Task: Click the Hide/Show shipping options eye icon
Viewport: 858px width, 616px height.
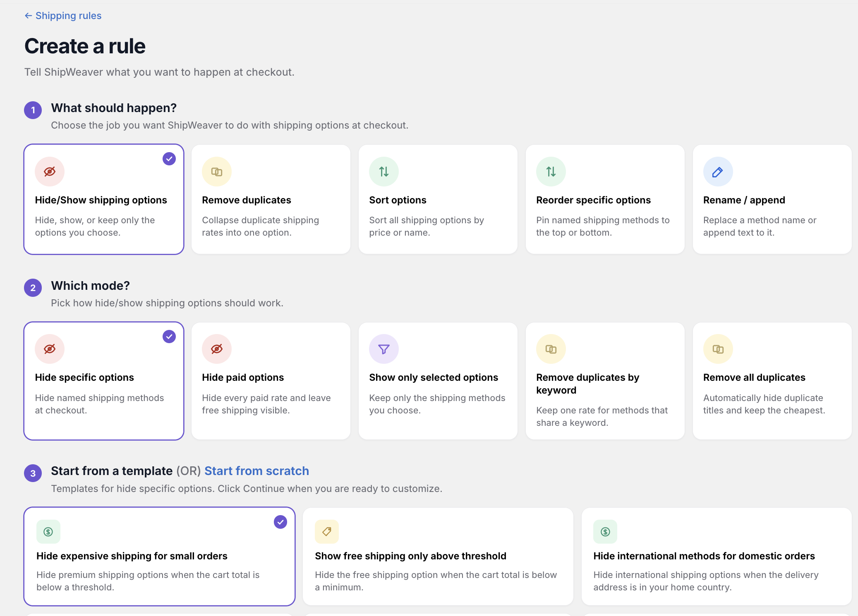Action: click(x=50, y=172)
